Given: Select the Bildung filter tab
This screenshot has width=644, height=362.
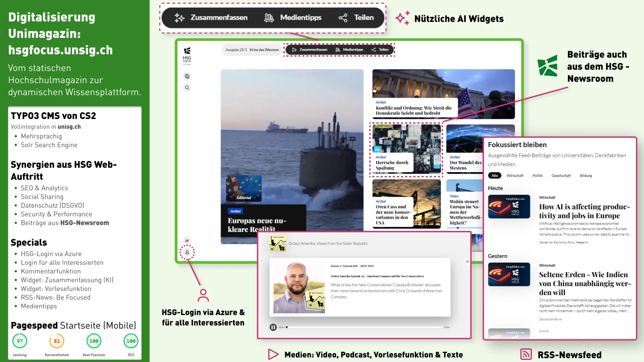Looking at the screenshot, I should point(586,176).
